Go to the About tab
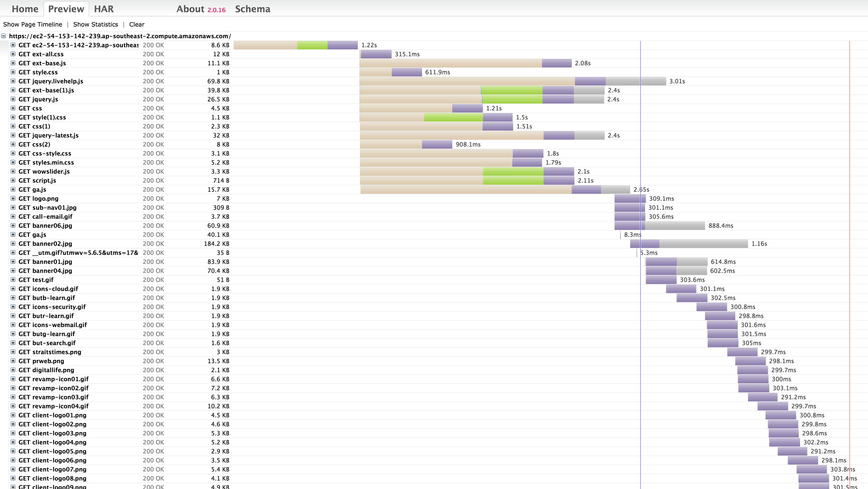This screenshot has width=868, height=489. [x=190, y=9]
